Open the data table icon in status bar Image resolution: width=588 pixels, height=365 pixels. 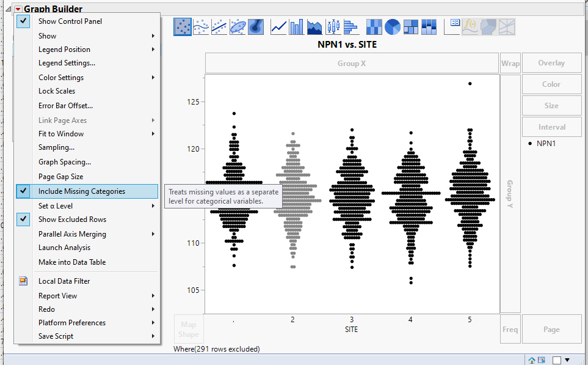542,361
